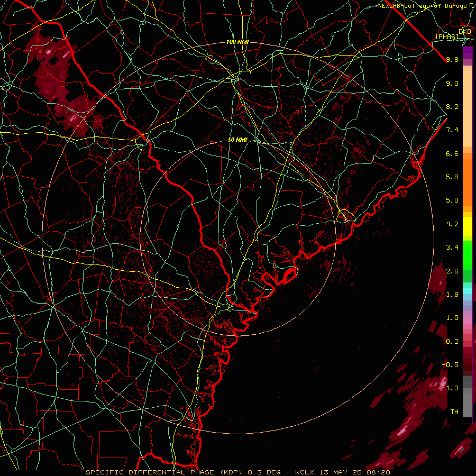Click the 0.3 DEG elevation text in the caption
Screen dimensions: 476x476
click(x=264, y=472)
